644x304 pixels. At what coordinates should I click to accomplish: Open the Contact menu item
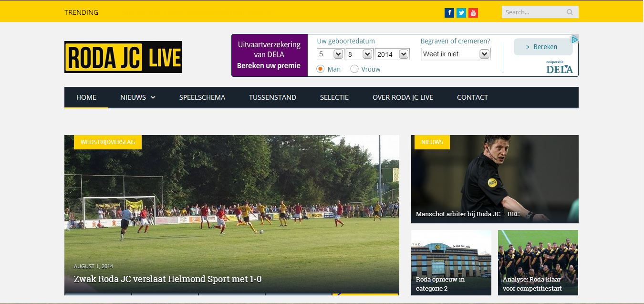pyautogui.click(x=472, y=97)
